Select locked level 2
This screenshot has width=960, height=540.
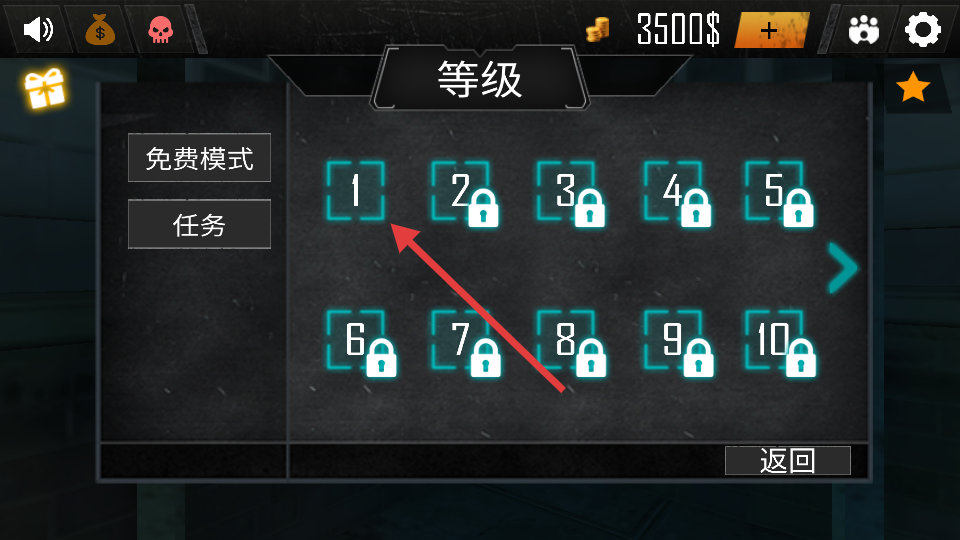click(x=464, y=192)
